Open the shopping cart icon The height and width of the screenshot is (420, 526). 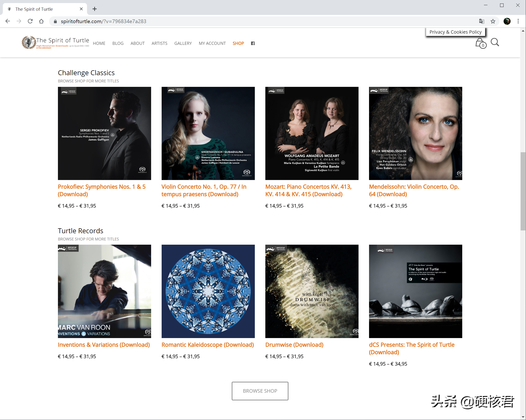click(481, 43)
